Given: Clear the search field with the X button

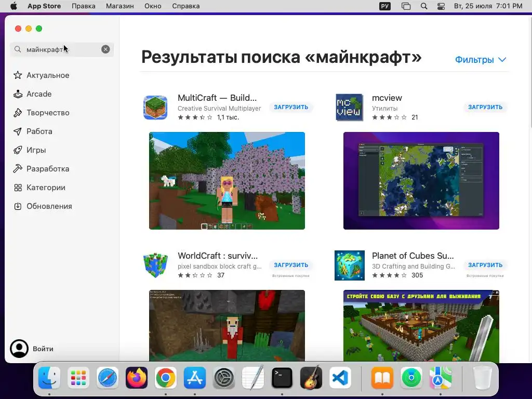Looking at the screenshot, I should point(105,49).
